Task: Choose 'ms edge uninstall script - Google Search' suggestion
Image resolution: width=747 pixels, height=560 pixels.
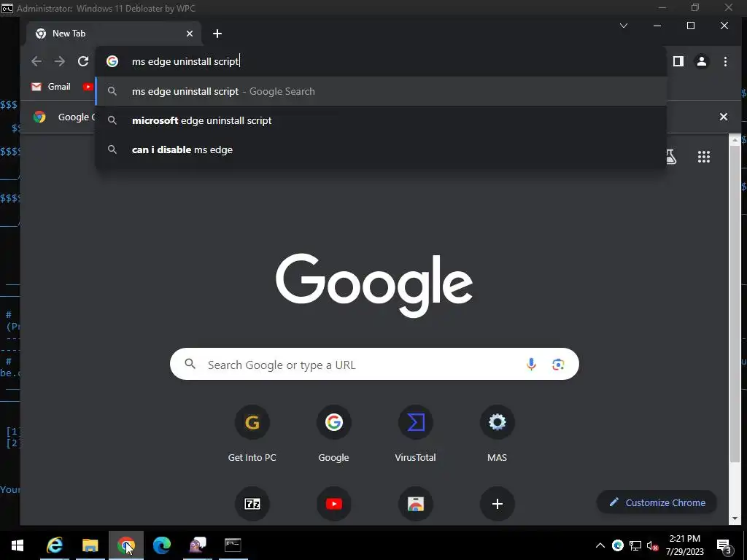Action: [x=381, y=91]
